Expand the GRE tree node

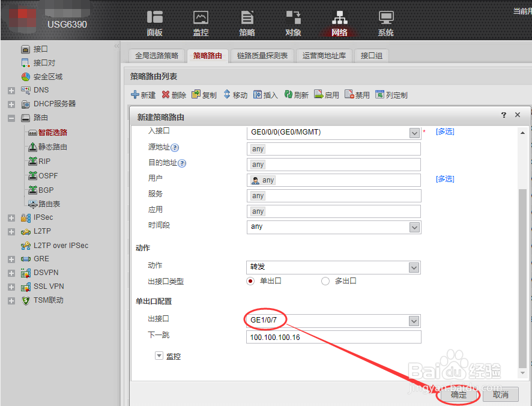11,259
